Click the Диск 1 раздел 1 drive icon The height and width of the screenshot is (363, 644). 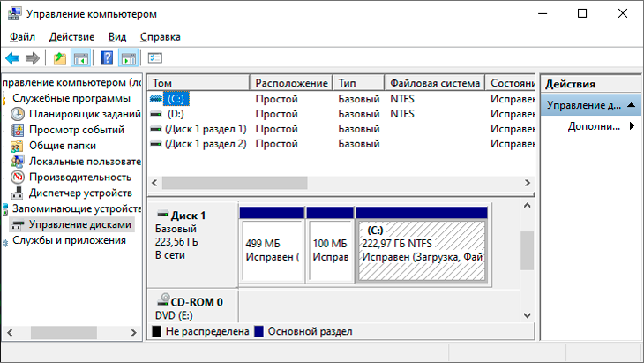156,129
